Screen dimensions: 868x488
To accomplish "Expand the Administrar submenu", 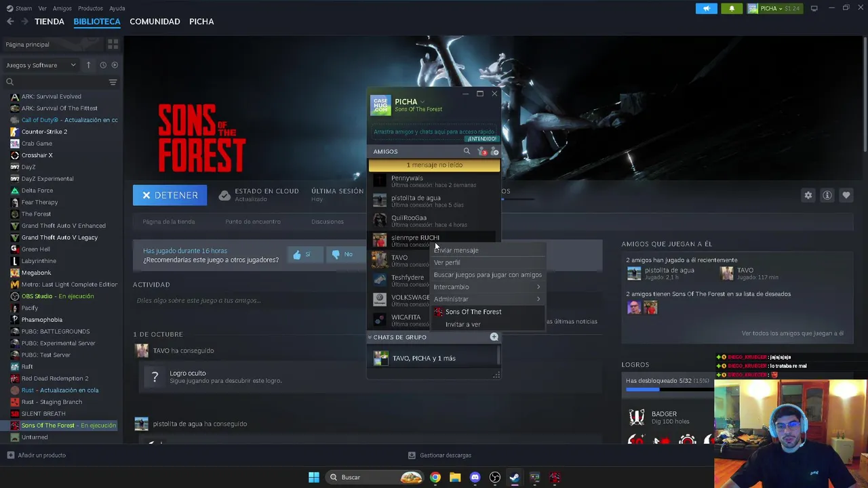I will click(487, 299).
